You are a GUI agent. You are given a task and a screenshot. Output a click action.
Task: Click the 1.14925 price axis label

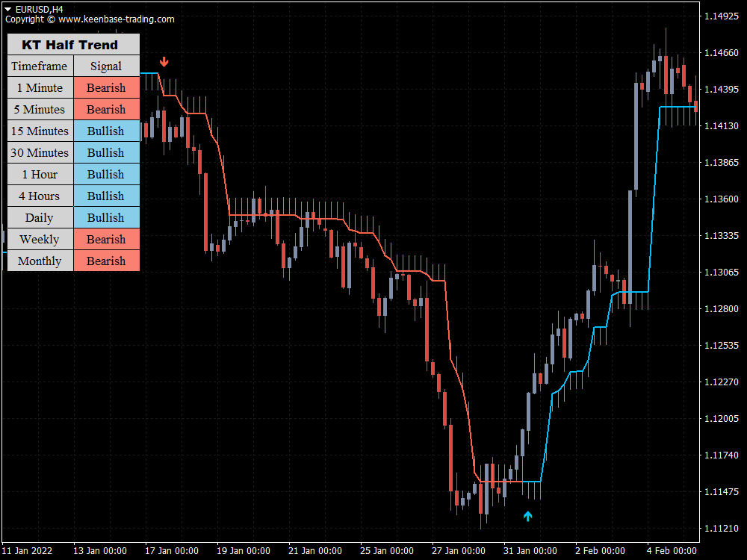coord(722,16)
